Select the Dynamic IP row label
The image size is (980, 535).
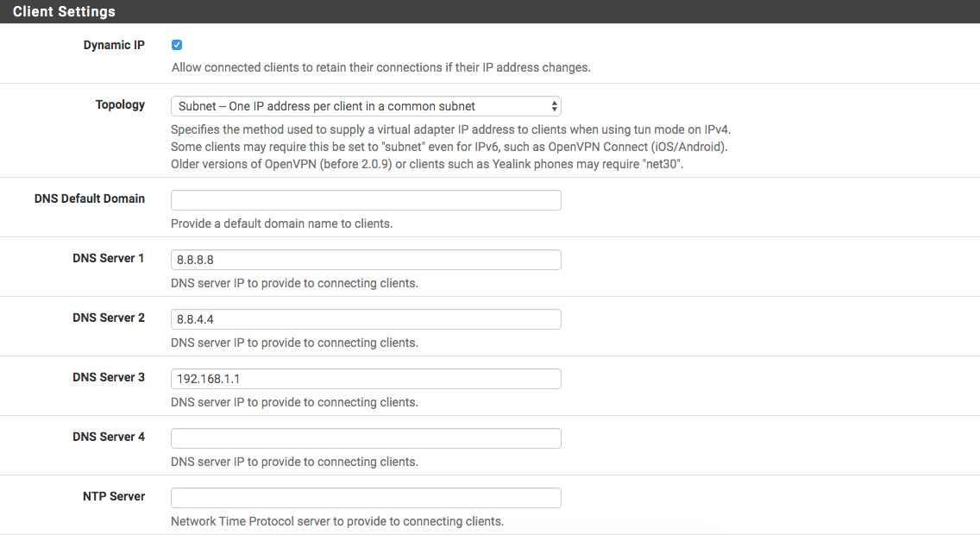point(114,44)
